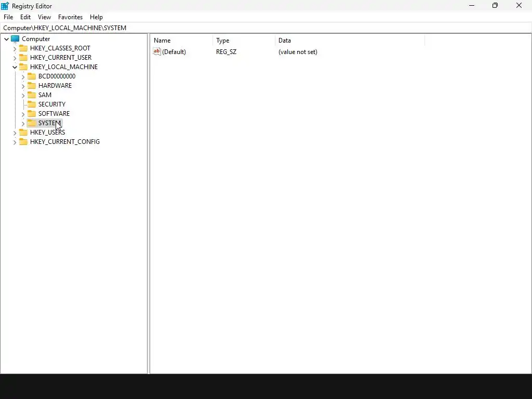Expand the SYSTEM key chevron
532x399 pixels.
pyautogui.click(x=23, y=123)
